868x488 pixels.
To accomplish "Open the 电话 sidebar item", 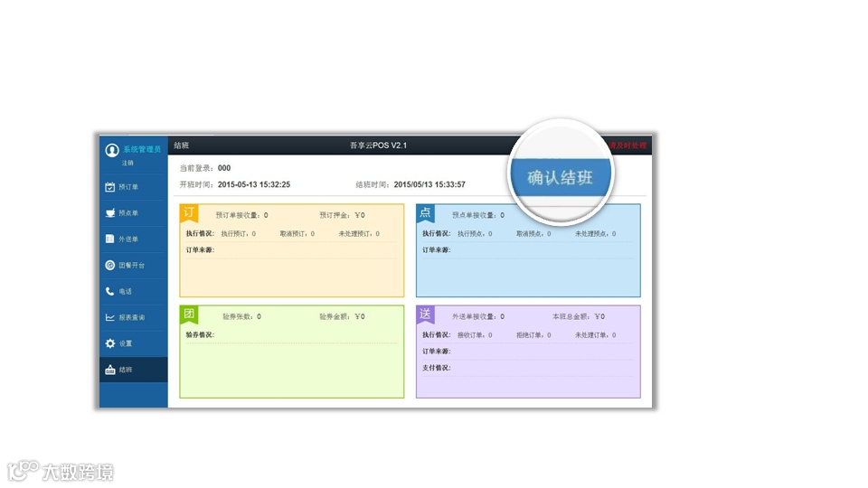I will click(134, 291).
